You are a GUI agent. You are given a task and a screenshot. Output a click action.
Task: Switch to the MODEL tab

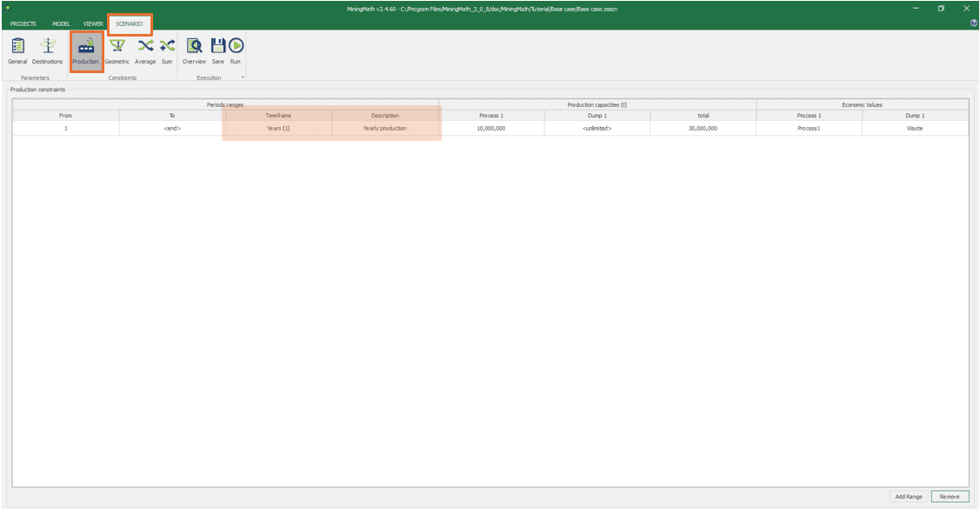[x=62, y=23]
